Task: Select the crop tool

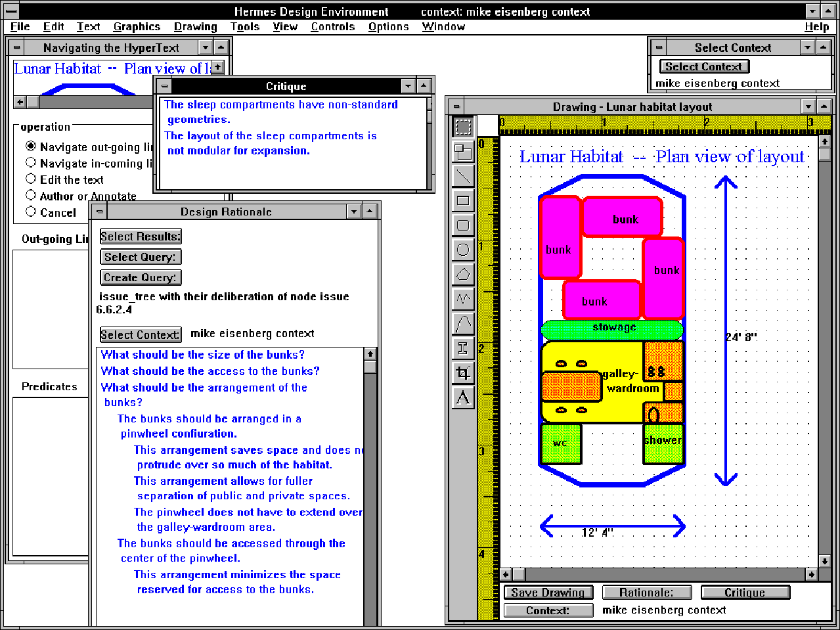Action: [x=463, y=372]
